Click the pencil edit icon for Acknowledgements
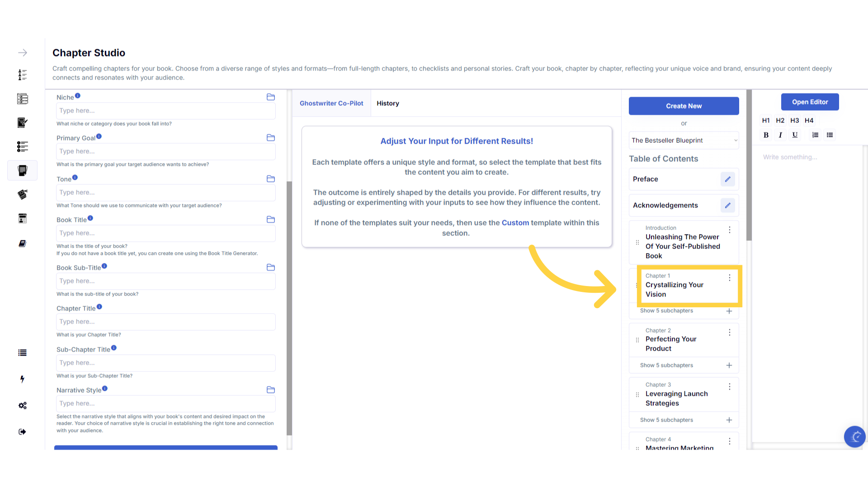The width and height of the screenshot is (868, 488). (x=727, y=206)
